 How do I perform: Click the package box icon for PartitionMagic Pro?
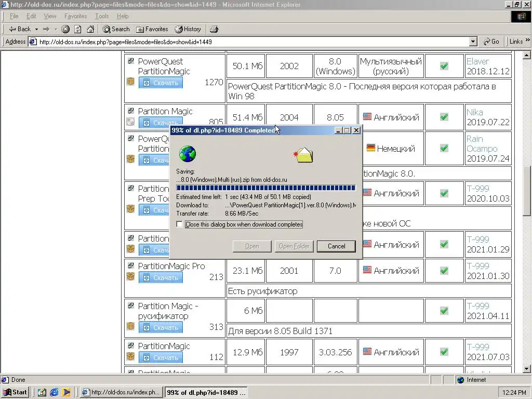pos(130,276)
